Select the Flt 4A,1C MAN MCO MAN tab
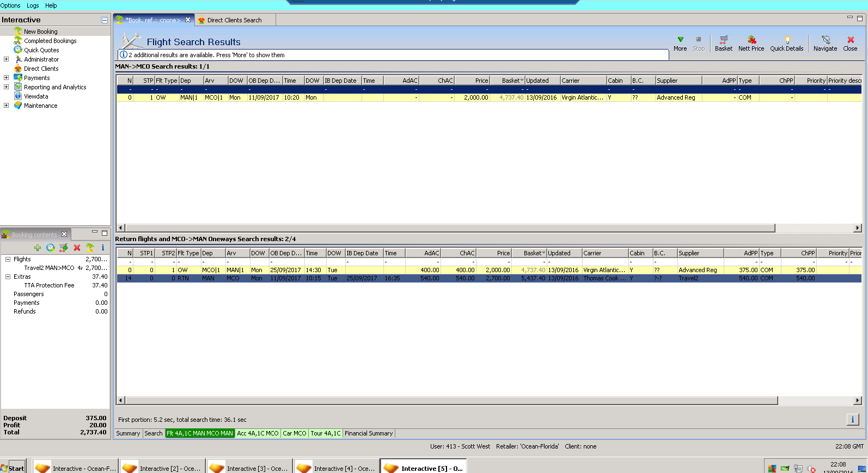Image resolution: width=868 pixels, height=473 pixels. coord(200,433)
